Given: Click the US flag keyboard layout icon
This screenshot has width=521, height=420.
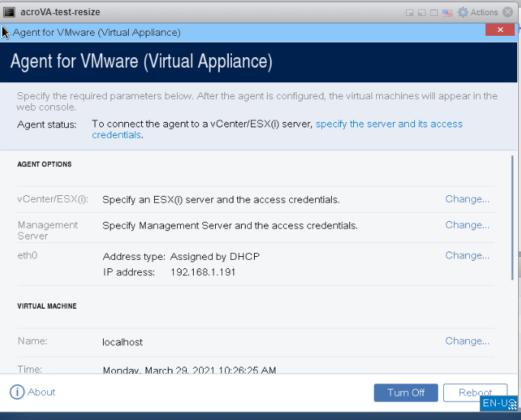Looking at the screenshot, I should click(447, 13).
